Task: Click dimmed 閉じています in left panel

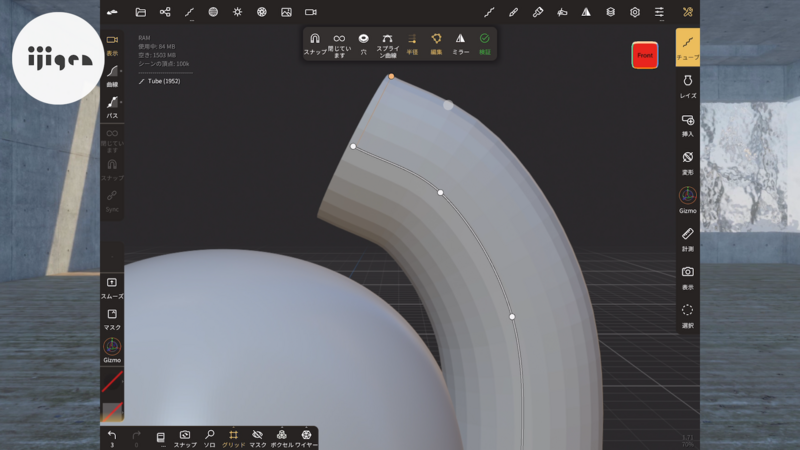Action: [112, 140]
